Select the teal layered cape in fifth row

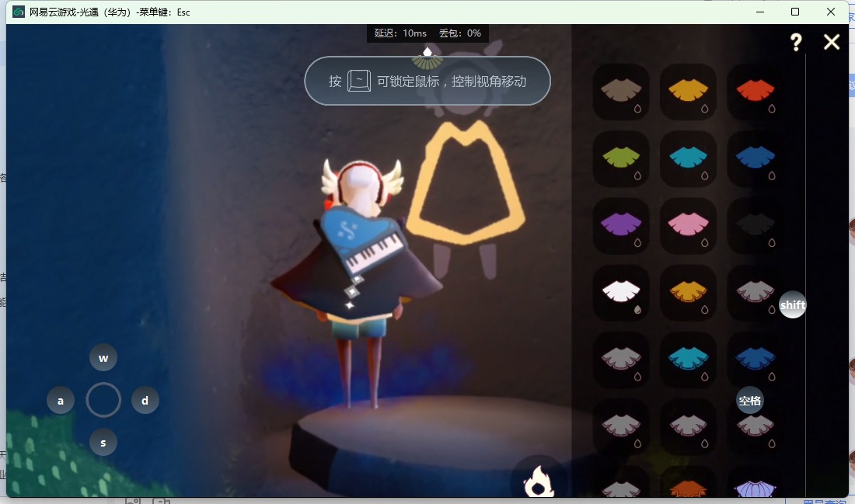(x=688, y=359)
